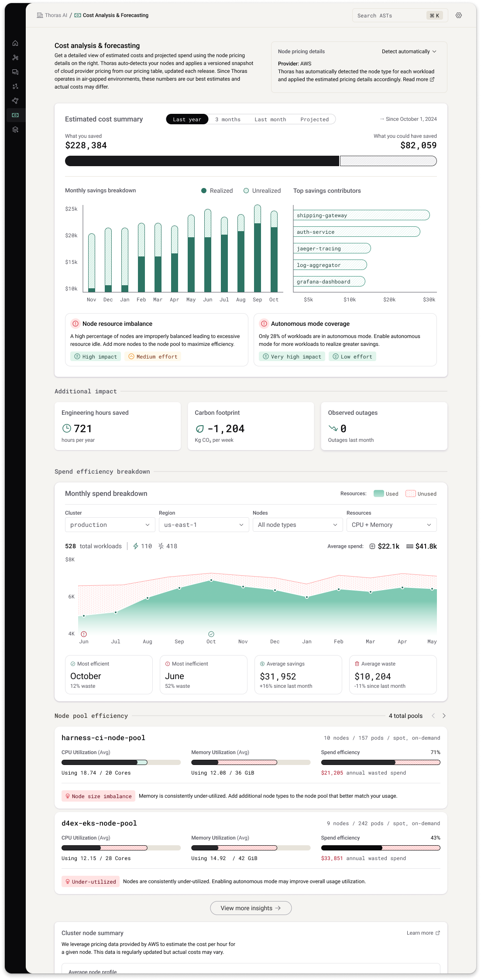Click the crossed-out bolt icon beside 418
The width and height of the screenshot is (481, 980).
coord(161,546)
